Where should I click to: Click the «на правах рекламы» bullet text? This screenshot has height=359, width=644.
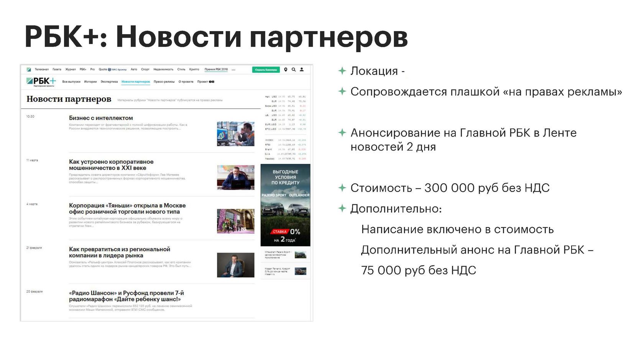(486, 92)
